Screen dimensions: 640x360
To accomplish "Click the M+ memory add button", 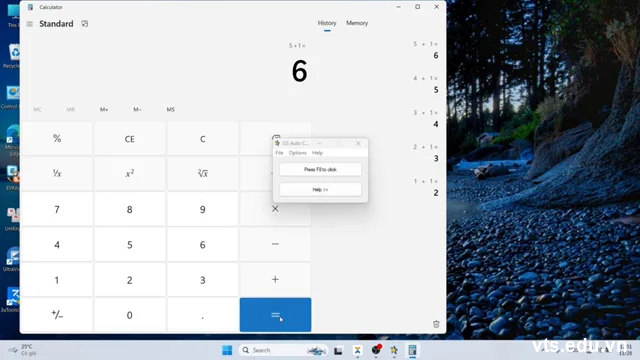I will click(x=104, y=109).
